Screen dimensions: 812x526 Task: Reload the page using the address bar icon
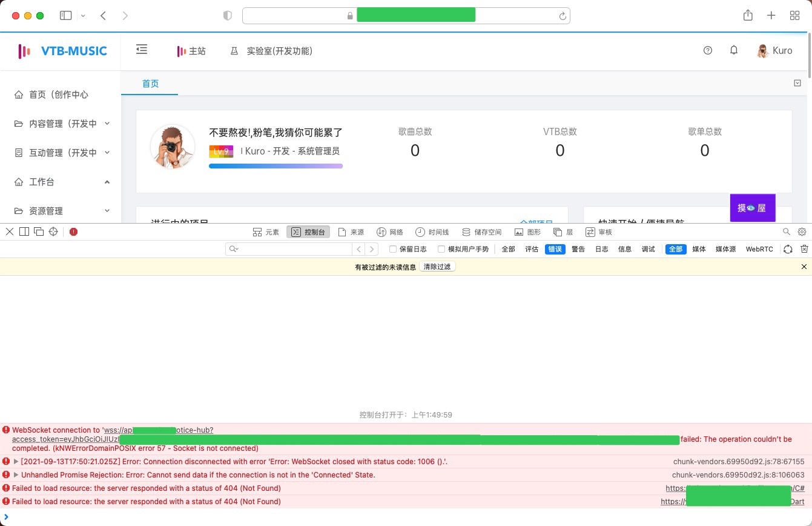point(563,16)
